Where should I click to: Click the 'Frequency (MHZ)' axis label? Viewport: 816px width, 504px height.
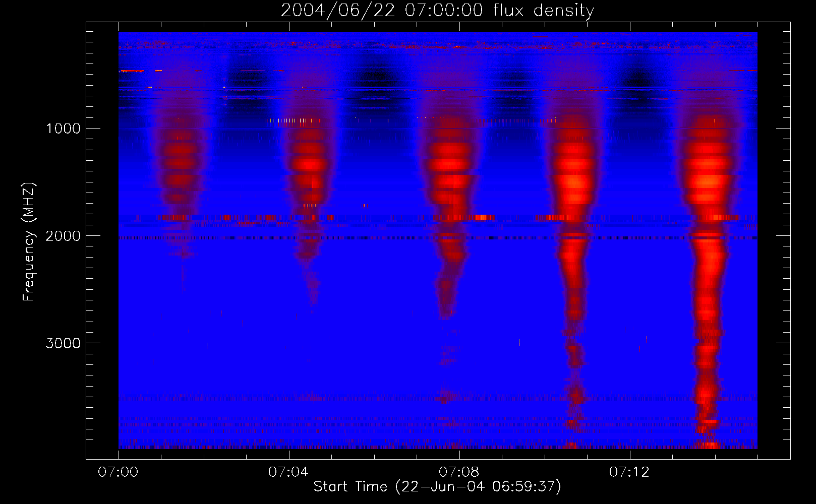tap(29, 242)
